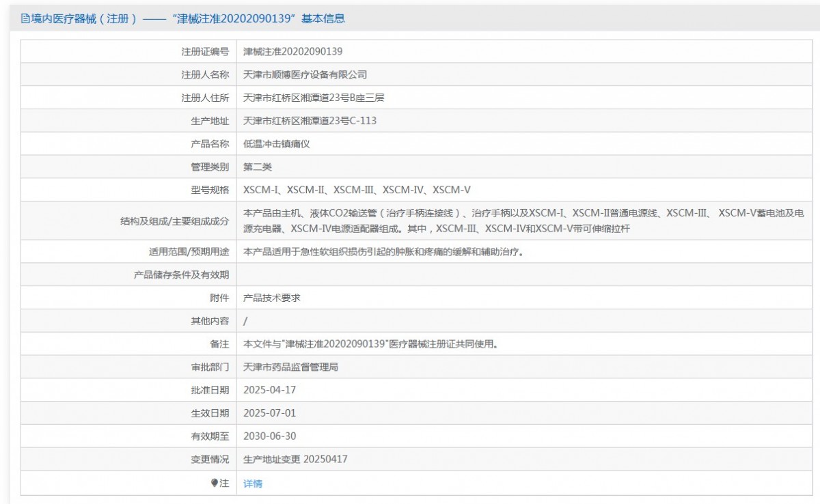Click the 批准日期 label cell
820x504 pixels.
(x=128, y=390)
